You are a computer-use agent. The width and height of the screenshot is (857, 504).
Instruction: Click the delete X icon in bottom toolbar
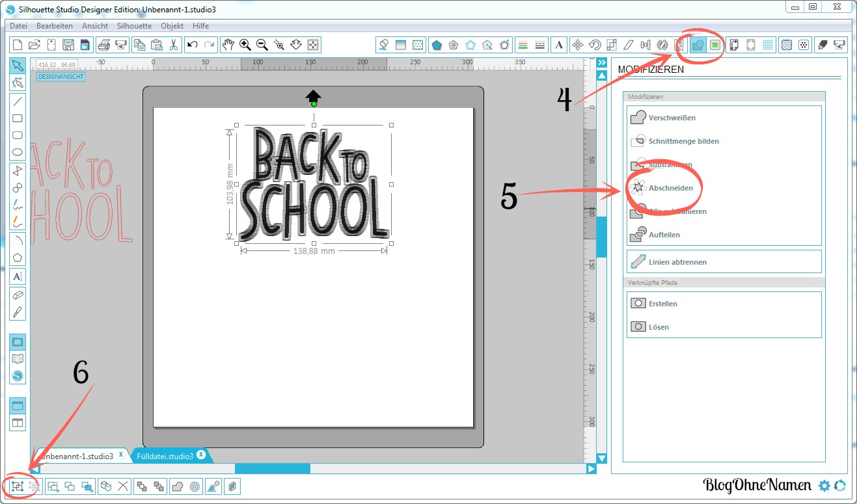(x=122, y=486)
